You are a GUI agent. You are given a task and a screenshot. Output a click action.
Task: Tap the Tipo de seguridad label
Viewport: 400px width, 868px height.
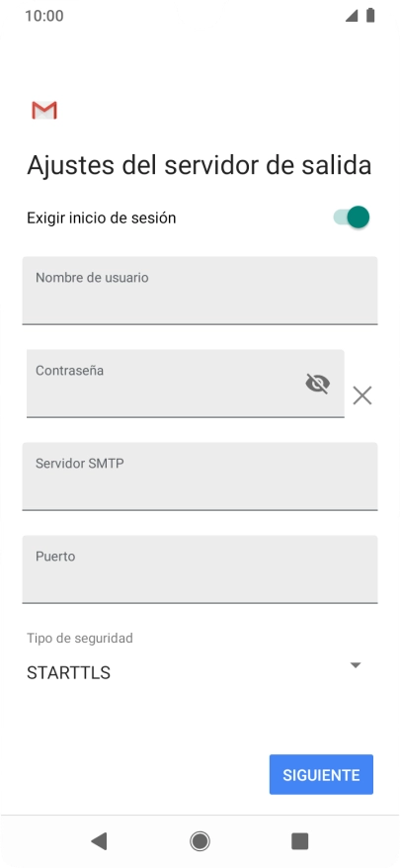(80, 639)
